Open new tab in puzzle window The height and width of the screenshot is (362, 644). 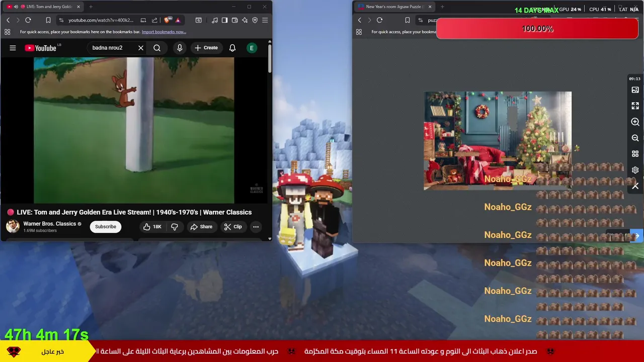442,7
